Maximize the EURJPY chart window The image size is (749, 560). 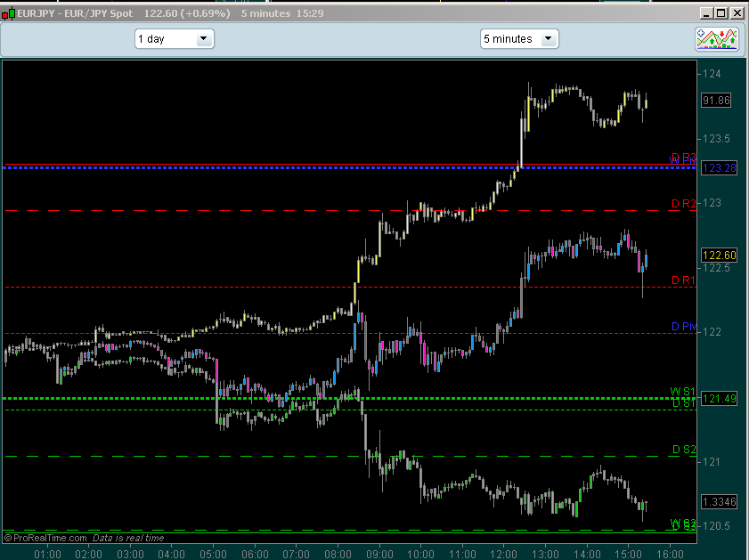(721, 13)
